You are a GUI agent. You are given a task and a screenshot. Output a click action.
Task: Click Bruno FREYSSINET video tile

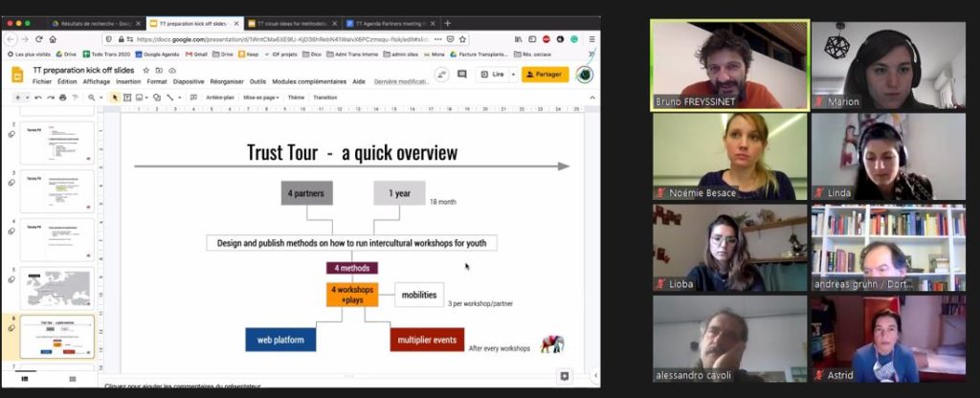pyautogui.click(x=730, y=65)
